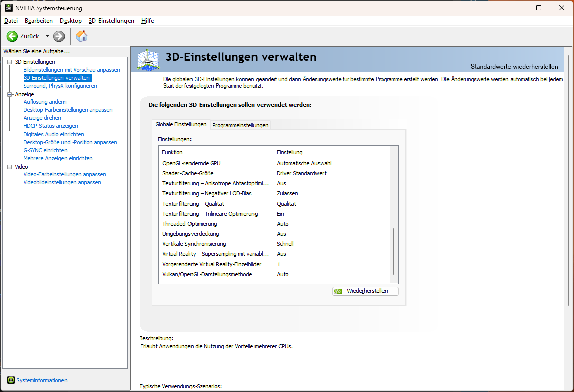The width and height of the screenshot is (574, 392).
Task: Open HDCP-Status anzeigen
Action: pyautogui.click(x=50, y=126)
